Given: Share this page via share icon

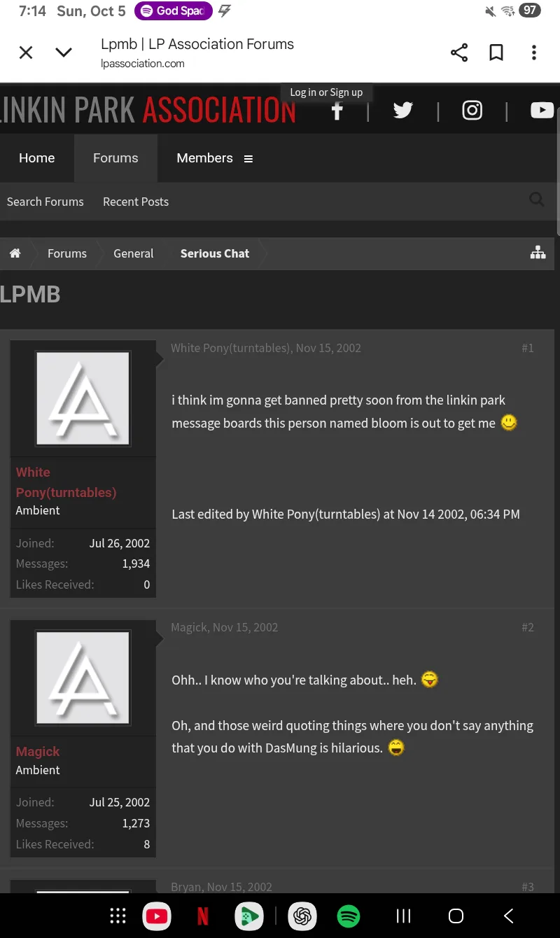Looking at the screenshot, I should 459,52.
